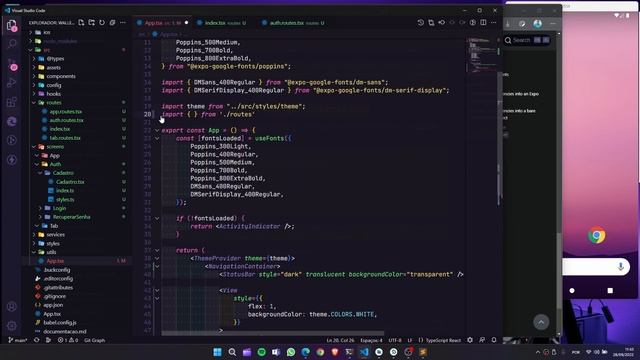
Task: Tap the emulator home navigation button
Action: pos(572,291)
